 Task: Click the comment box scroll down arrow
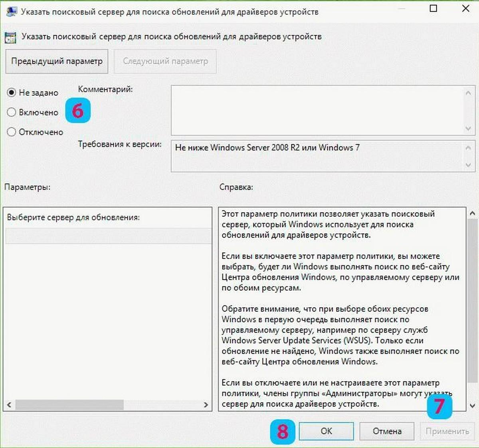[469, 128]
